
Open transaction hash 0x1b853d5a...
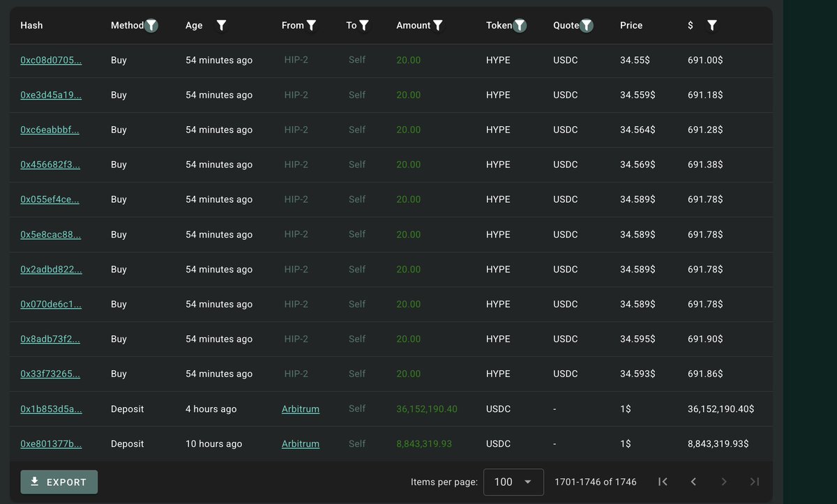(51, 408)
